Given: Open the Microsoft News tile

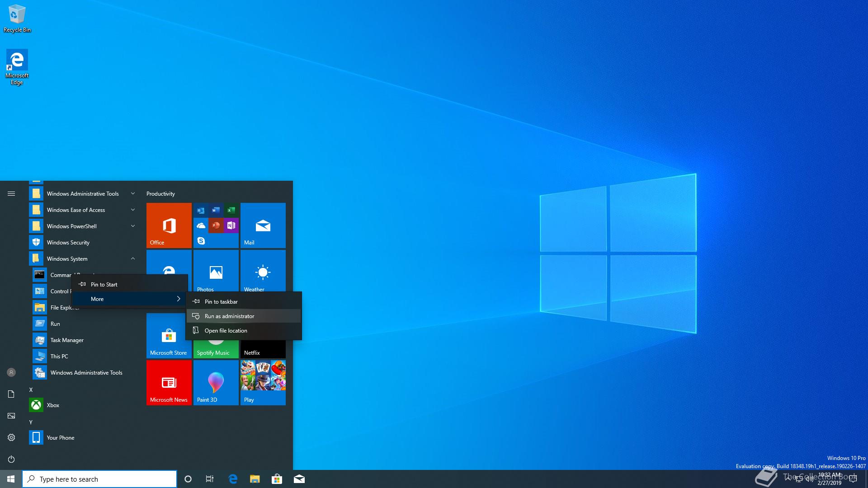Looking at the screenshot, I should tap(169, 383).
